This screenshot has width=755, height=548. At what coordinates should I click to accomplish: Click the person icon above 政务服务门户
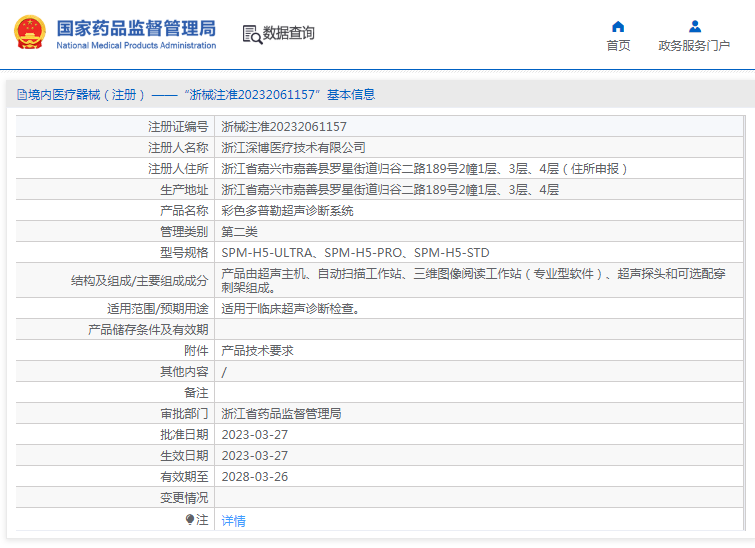694,26
